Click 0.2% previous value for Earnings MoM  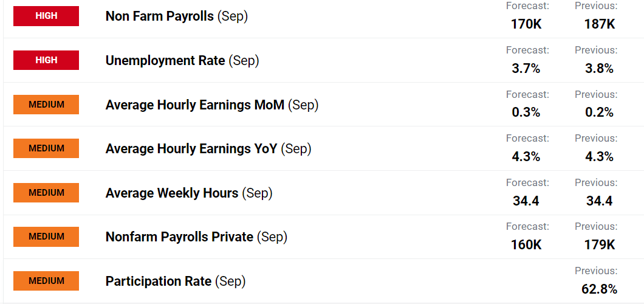tap(599, 112)
